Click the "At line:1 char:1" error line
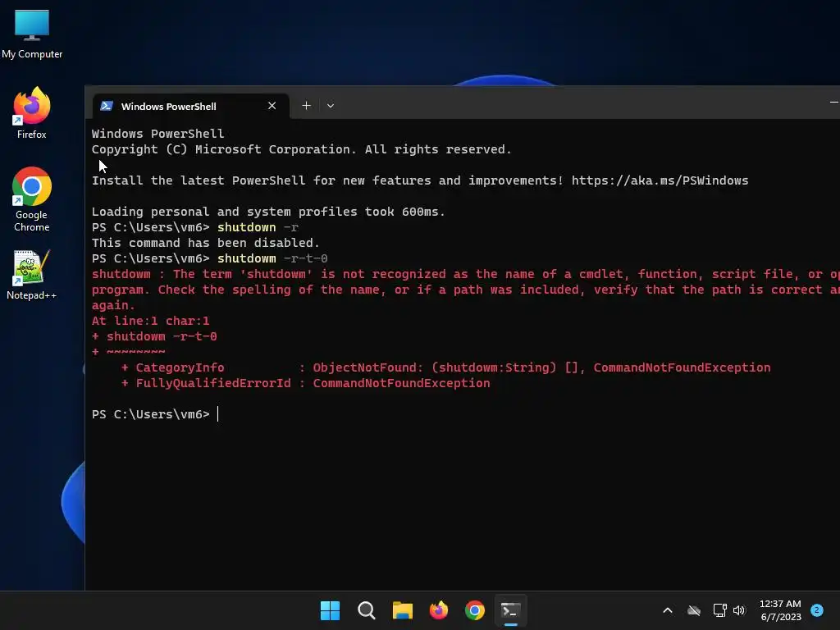Image resolution: width=840 pixels, height=630 pixels. point(151,321)
